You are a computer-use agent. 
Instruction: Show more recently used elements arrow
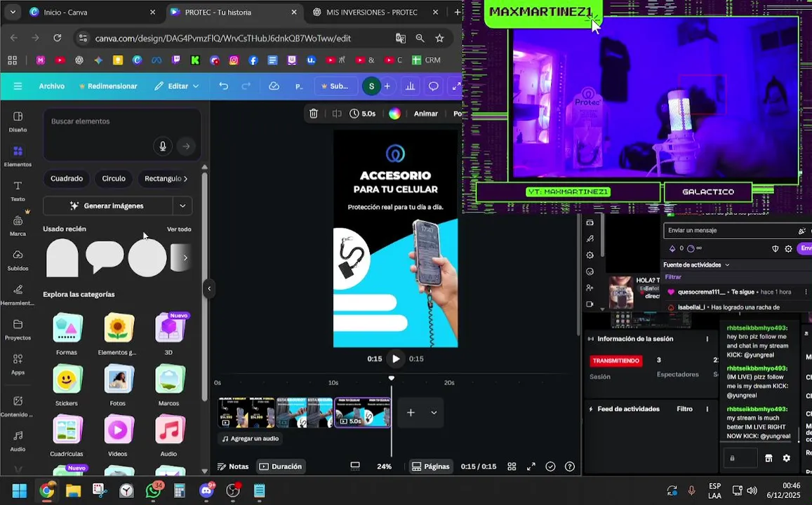[x=185, y=257]
